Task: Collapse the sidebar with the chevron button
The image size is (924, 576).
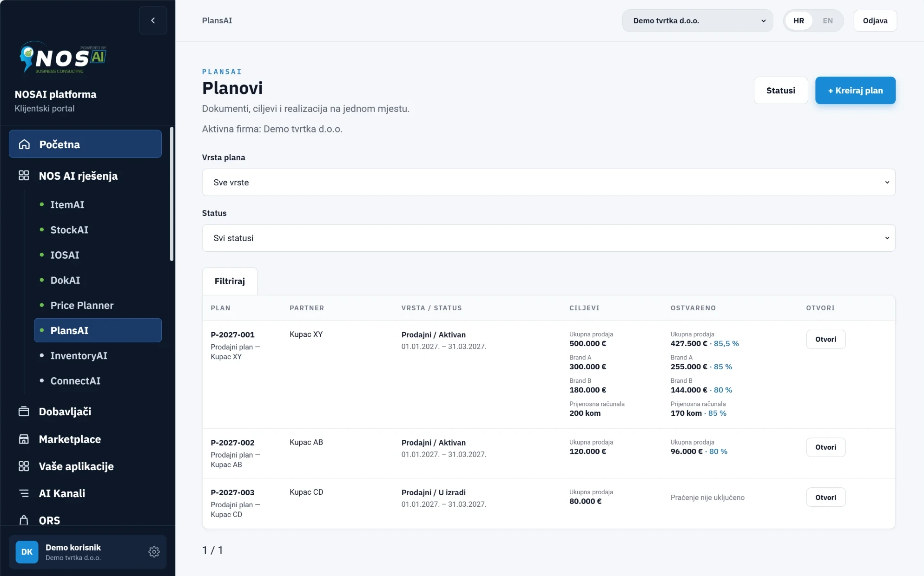Action: [x=153, y=20]
